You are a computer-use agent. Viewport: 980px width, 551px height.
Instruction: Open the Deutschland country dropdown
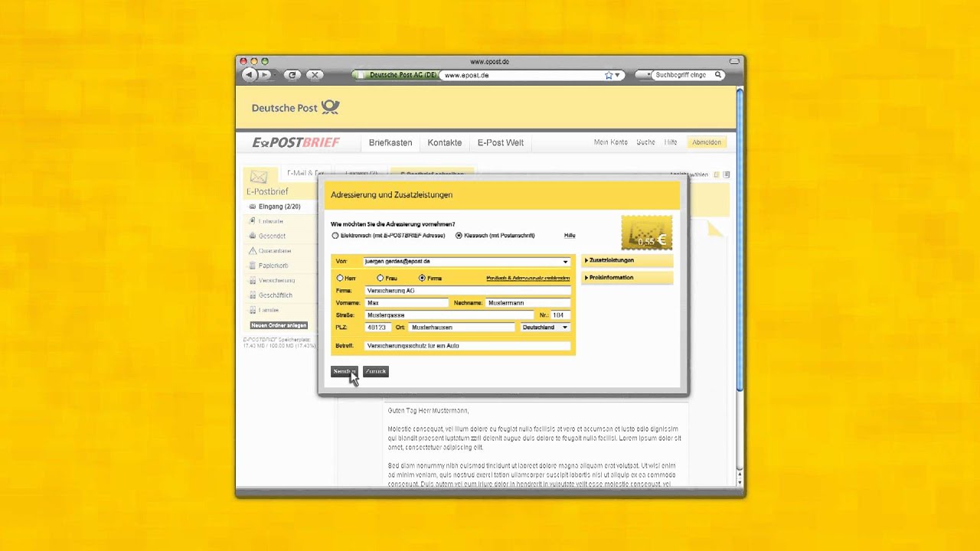(545, 328)
